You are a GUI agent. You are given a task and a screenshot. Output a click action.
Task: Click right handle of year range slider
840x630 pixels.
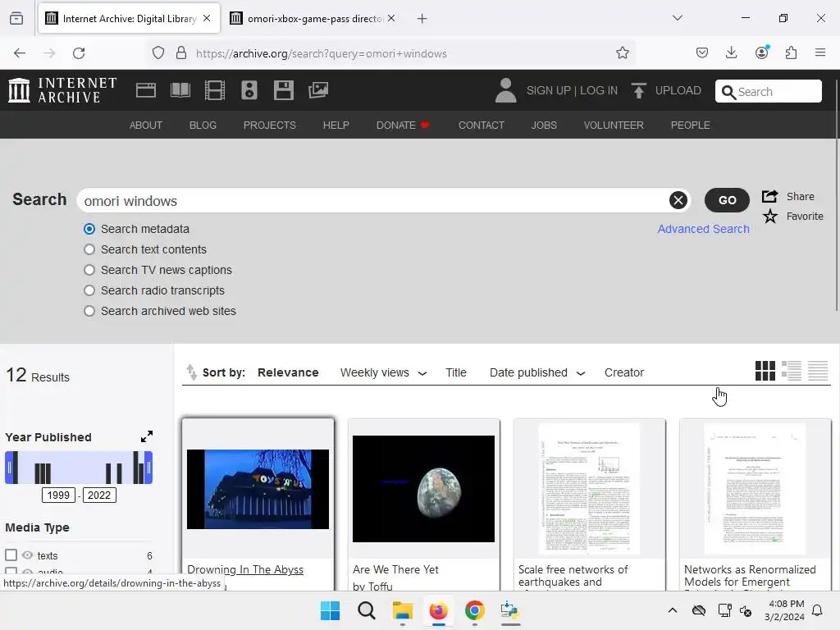coord(149,468)
